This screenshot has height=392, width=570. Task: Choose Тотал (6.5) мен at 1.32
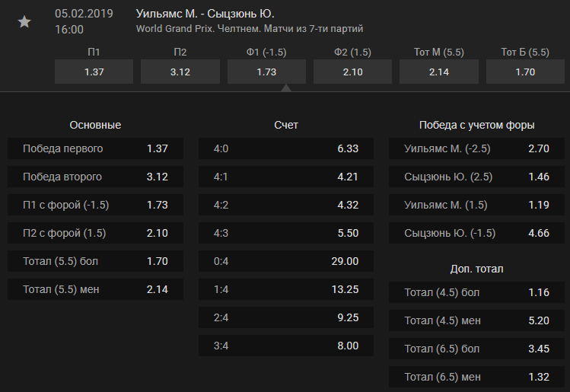click(x=476, y=377)
